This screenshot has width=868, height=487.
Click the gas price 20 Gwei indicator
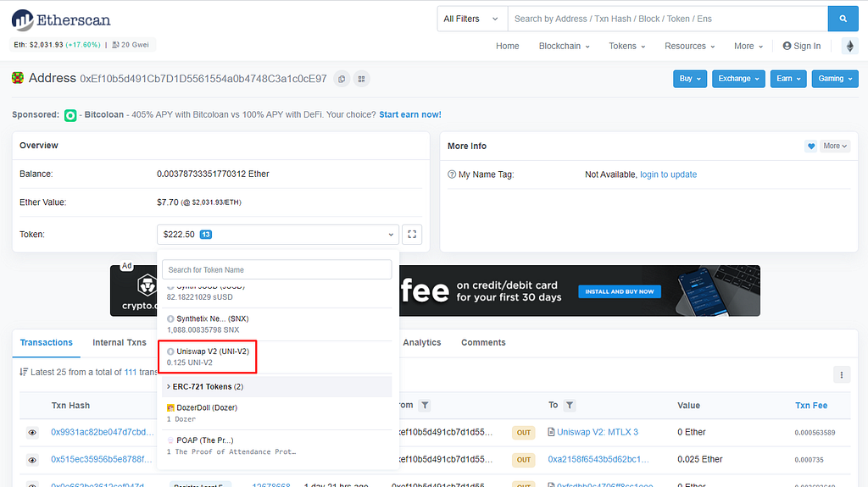[131, 45]
